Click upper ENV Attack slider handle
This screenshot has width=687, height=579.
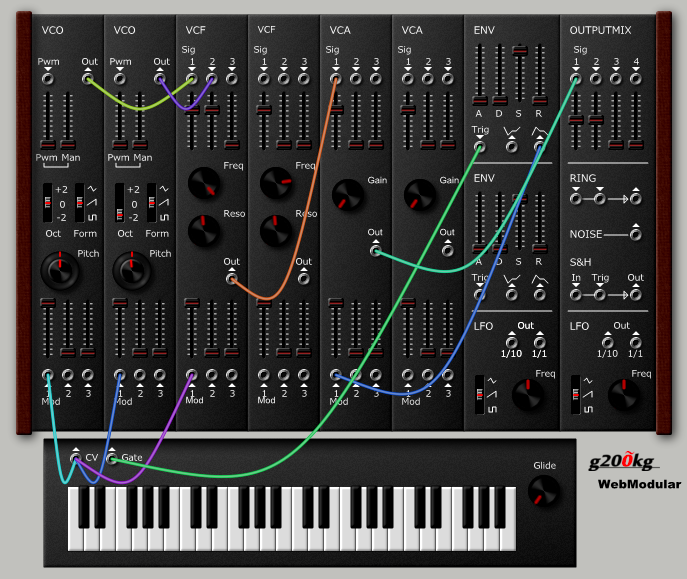coord(480,101)
